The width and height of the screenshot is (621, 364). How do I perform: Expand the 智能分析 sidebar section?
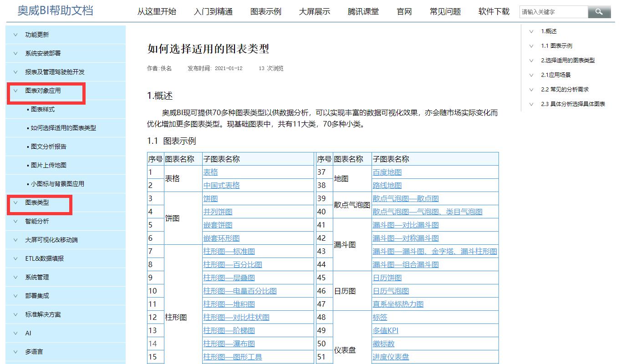coord(37,221)
